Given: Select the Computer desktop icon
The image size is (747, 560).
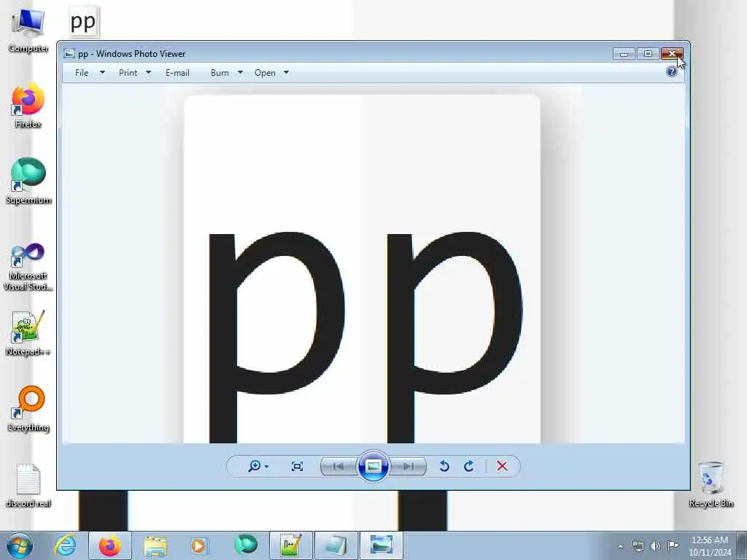Looking at the screenshot, I should [x=28, y=31].
